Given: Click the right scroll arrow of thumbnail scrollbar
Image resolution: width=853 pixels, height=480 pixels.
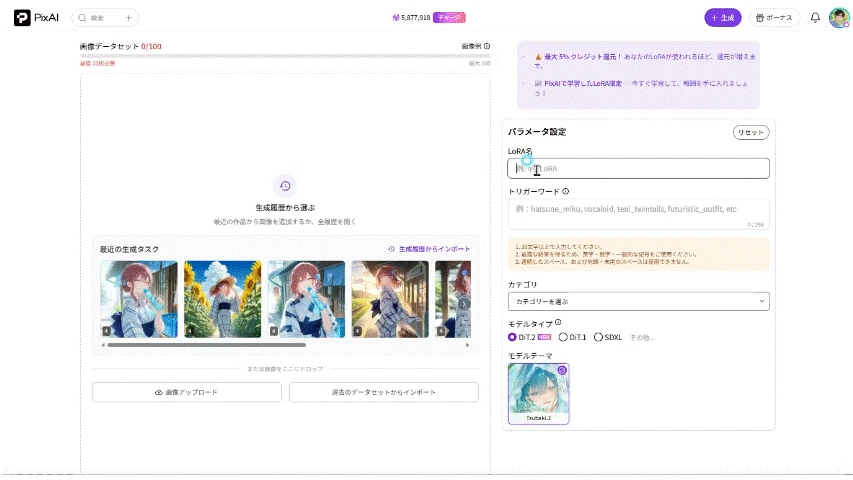Looking at the screenshot, I should tap(467, 345).
